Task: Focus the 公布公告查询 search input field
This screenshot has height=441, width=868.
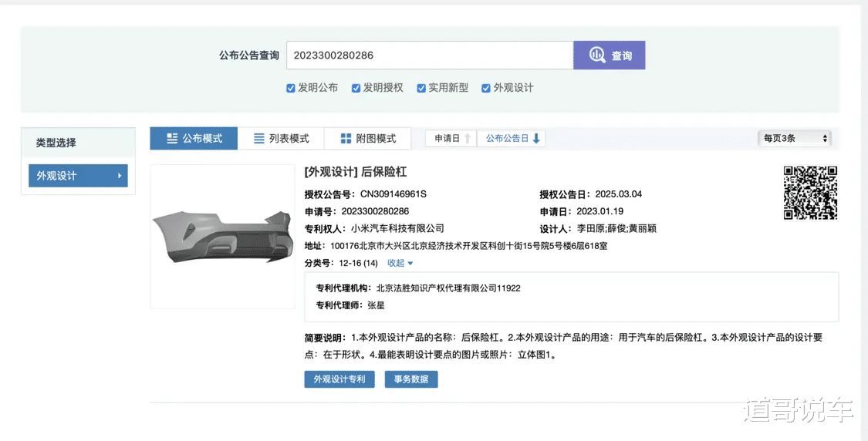Action: pos(430,56)
